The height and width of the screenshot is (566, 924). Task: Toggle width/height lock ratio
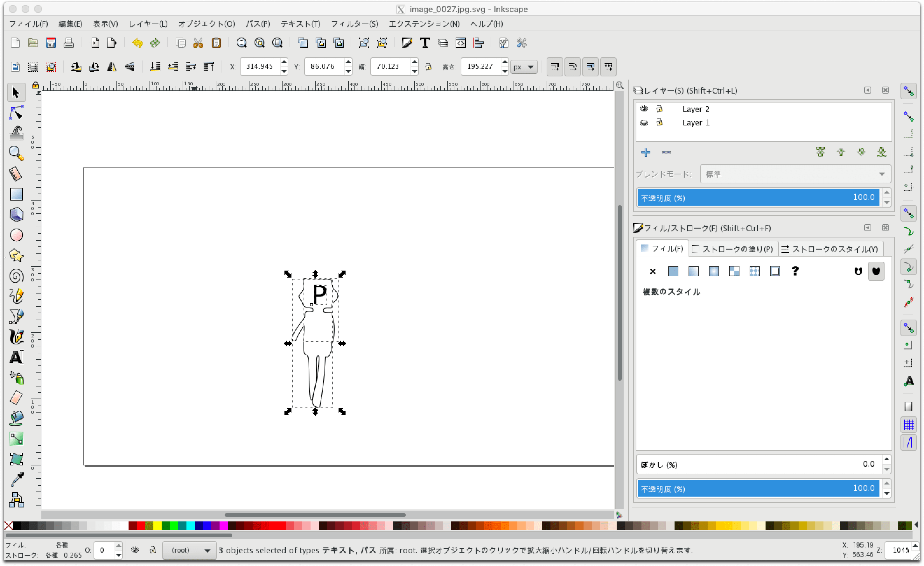pos(428,67)
